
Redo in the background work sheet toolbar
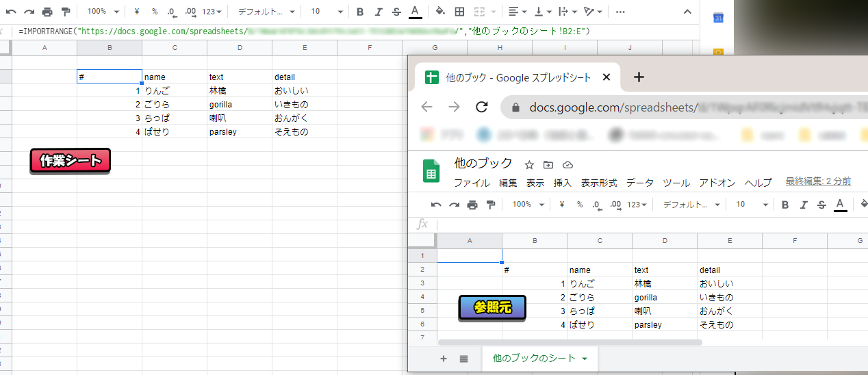(x=29, y=12)
